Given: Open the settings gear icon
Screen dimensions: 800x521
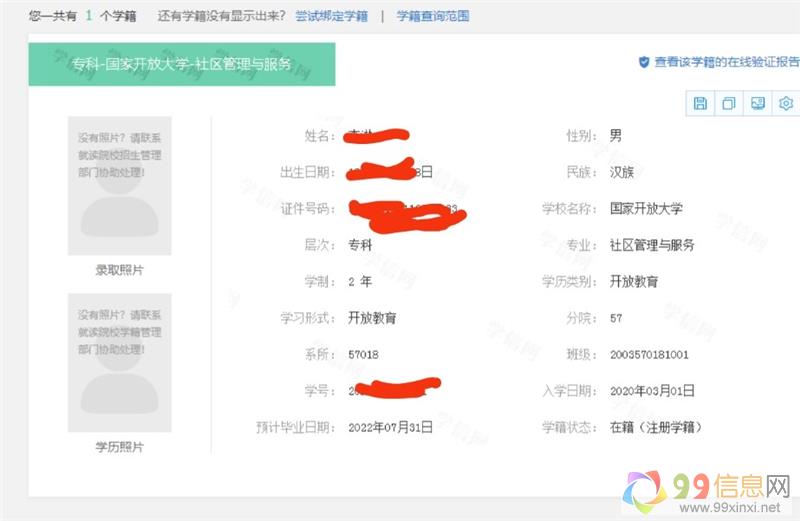Looking at the screenshot, I should [786, 104].
